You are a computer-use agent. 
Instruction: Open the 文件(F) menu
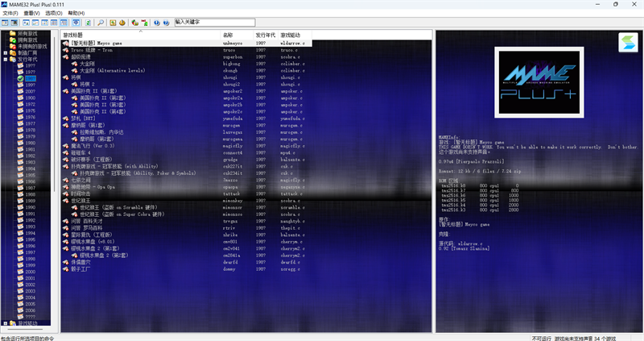[x=10, y=13]
